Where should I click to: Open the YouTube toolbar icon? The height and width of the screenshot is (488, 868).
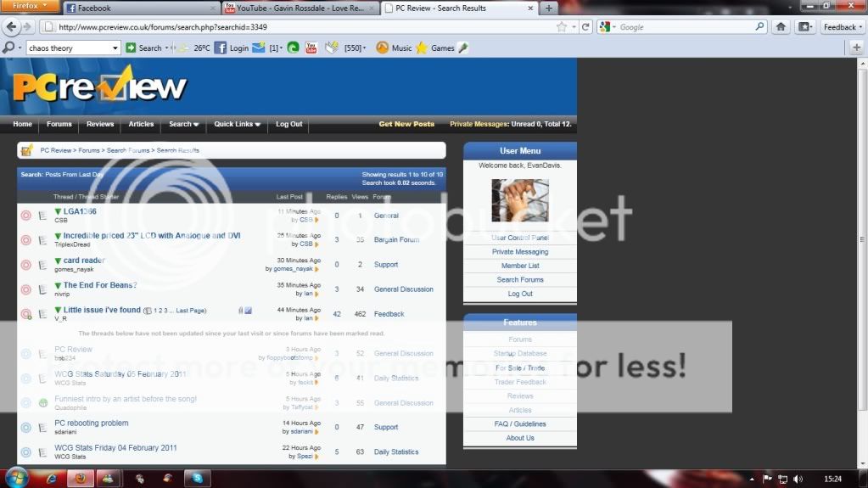tap(311, 48)
